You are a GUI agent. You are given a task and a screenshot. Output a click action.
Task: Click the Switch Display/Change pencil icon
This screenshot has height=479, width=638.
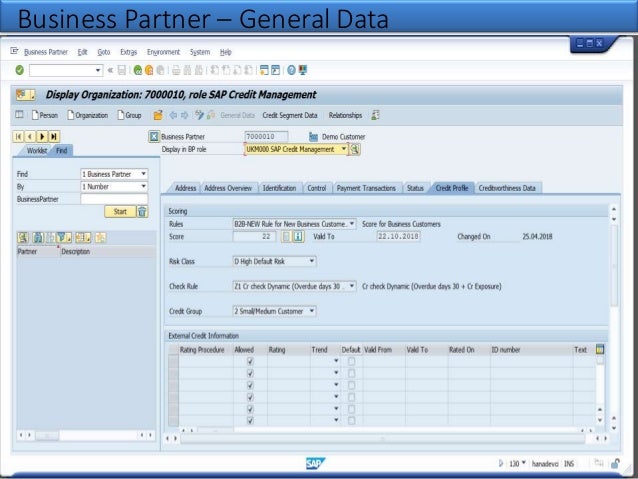point(199,115)
